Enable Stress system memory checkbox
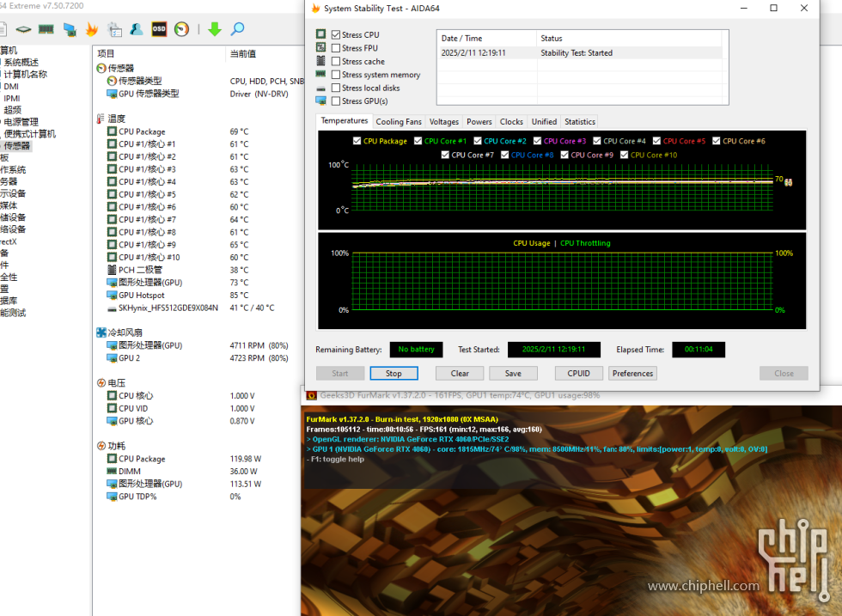The image size is (842, 616). coord(336,75)
